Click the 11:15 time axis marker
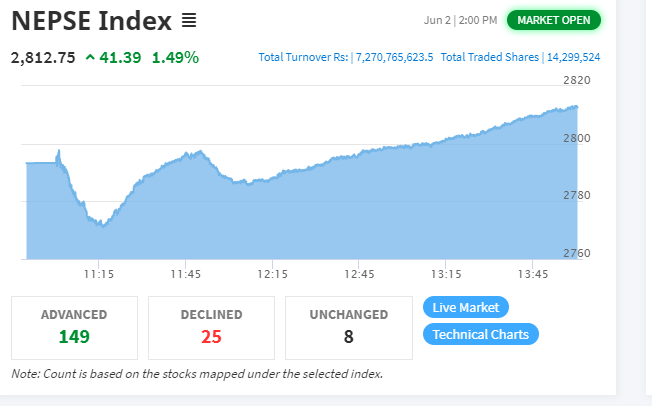Screen dimensions: 652x406 click(99, 274)
